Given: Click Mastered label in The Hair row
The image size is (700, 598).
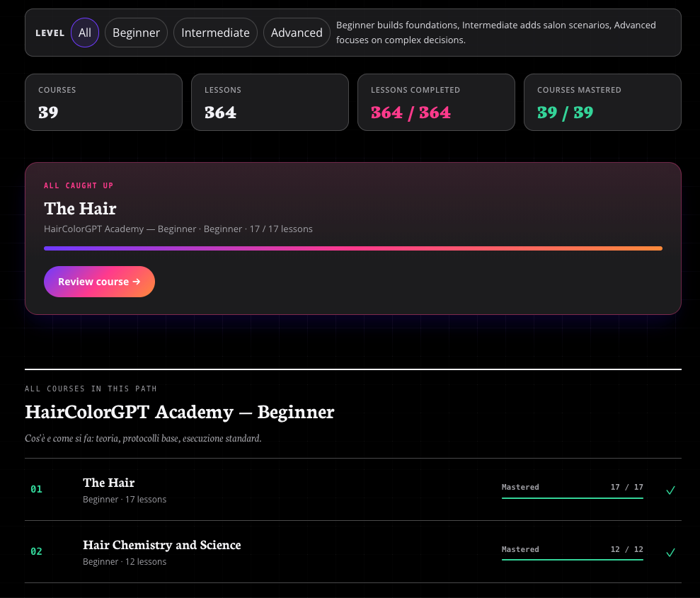Looking at the screenshot, I should (520, 487).
